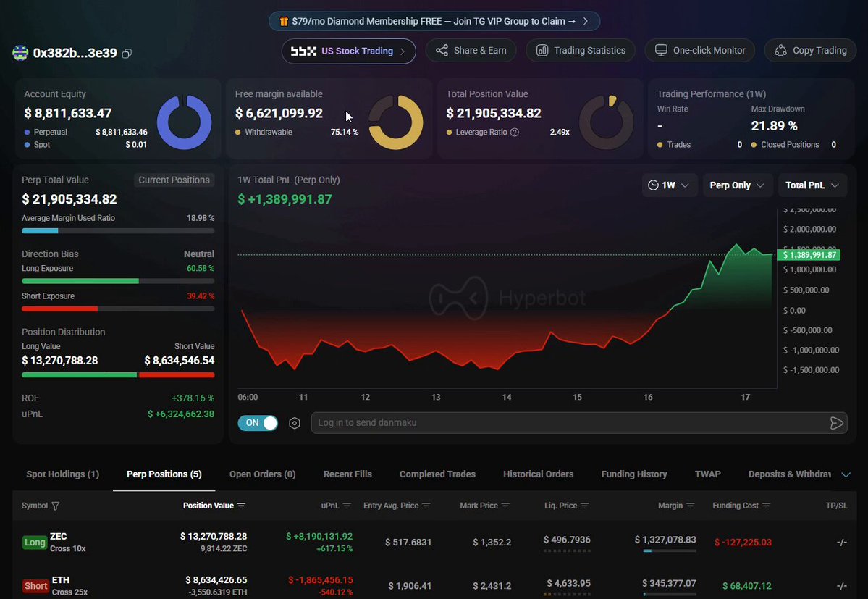Open the Diamond Membership FREE banner link

click(434, 22)
